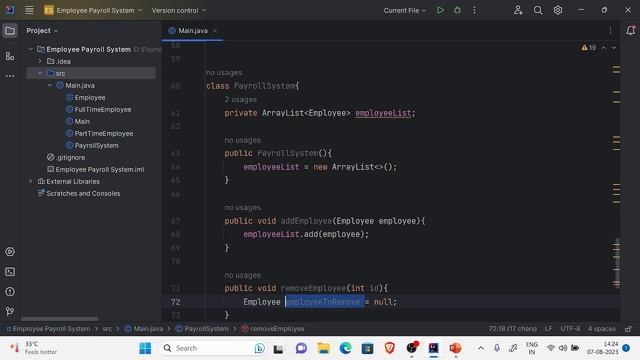This screenshot has height=360, width=640.
Task: Open Brave browser from taskbar
Action: pyautogui.click(x=389, y=348)
